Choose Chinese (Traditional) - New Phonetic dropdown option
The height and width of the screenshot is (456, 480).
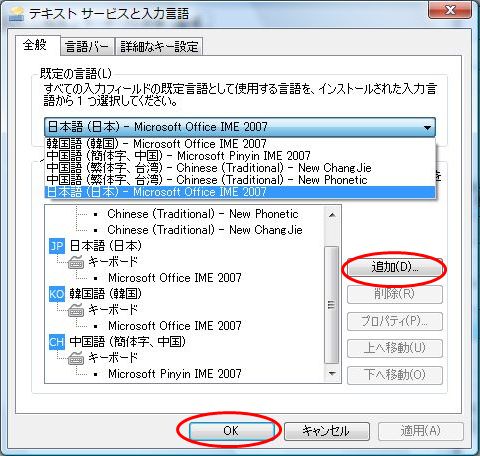pyautogui.click(x=240, y=180)
